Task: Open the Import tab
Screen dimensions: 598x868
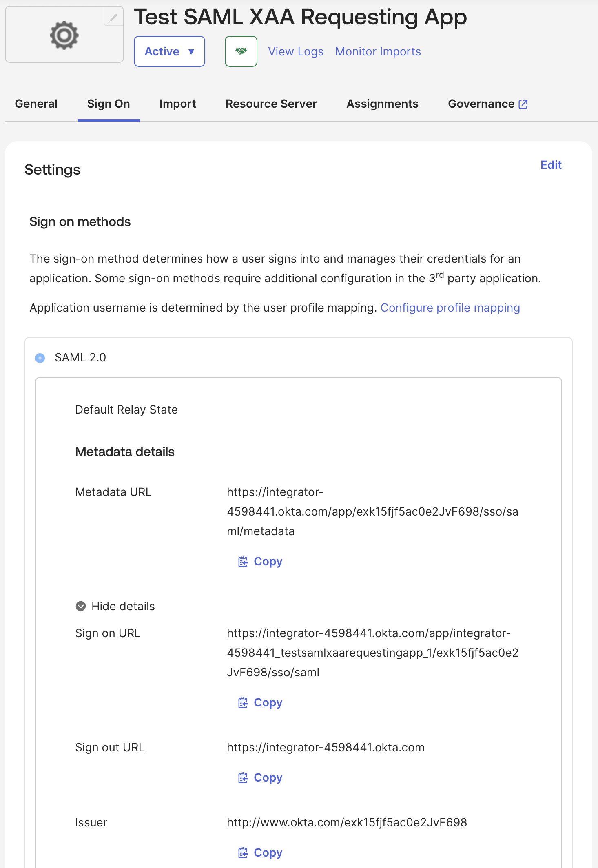Action: pos(178,104)
